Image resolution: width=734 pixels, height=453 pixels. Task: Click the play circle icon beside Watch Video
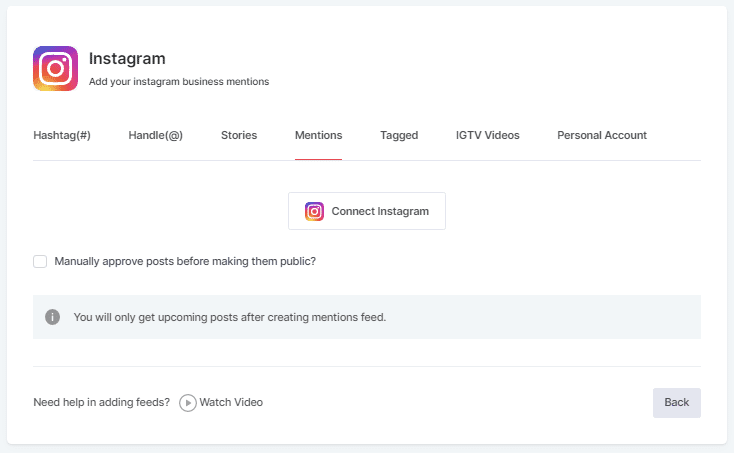[187, 403]
